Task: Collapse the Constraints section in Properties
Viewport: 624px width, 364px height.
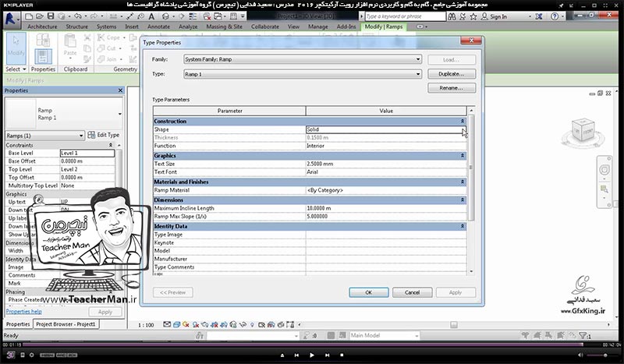Action: (x=111, y=145)
